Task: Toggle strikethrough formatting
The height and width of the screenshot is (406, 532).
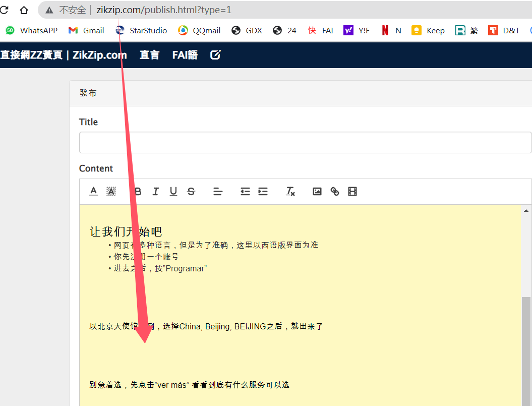Action: 191,192
